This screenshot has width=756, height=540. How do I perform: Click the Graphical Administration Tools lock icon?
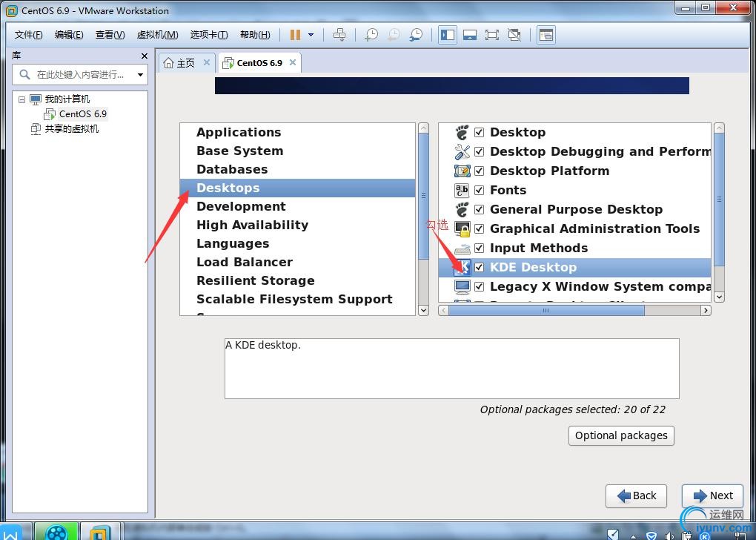pyautogui.click(x=462, y=228)
